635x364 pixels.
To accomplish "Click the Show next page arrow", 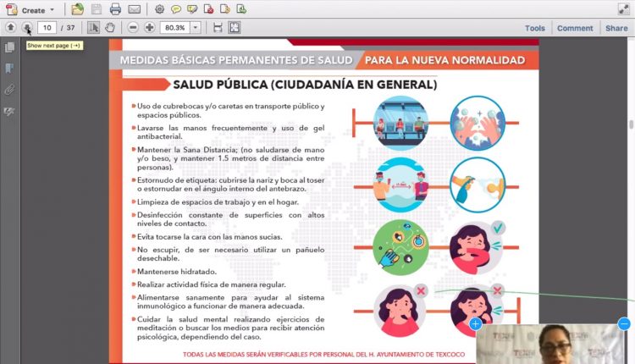I will (x=26, y=28).
